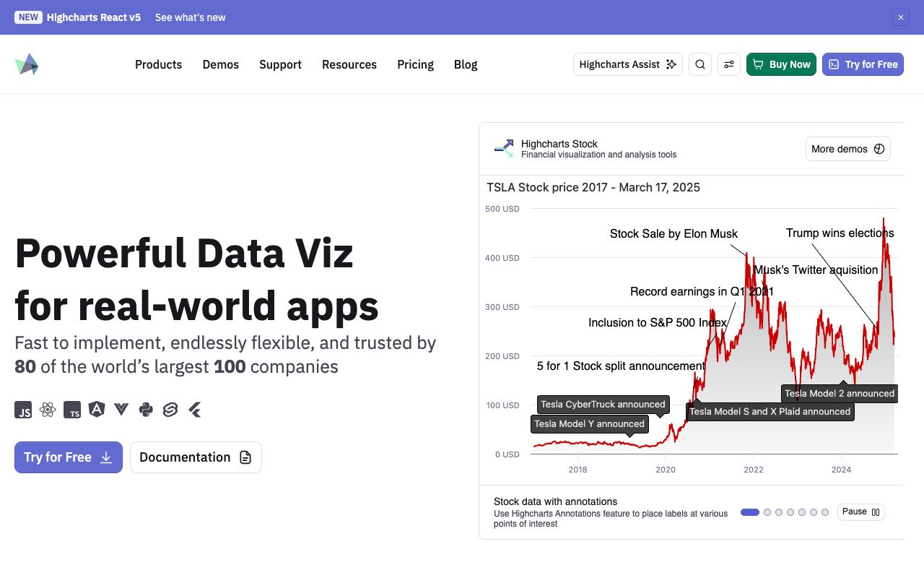The height and width of the screenshot is (578, 924).
Task: Click the 2022 x-axis label
Action: pyautogui.click(x=754, y=470)
